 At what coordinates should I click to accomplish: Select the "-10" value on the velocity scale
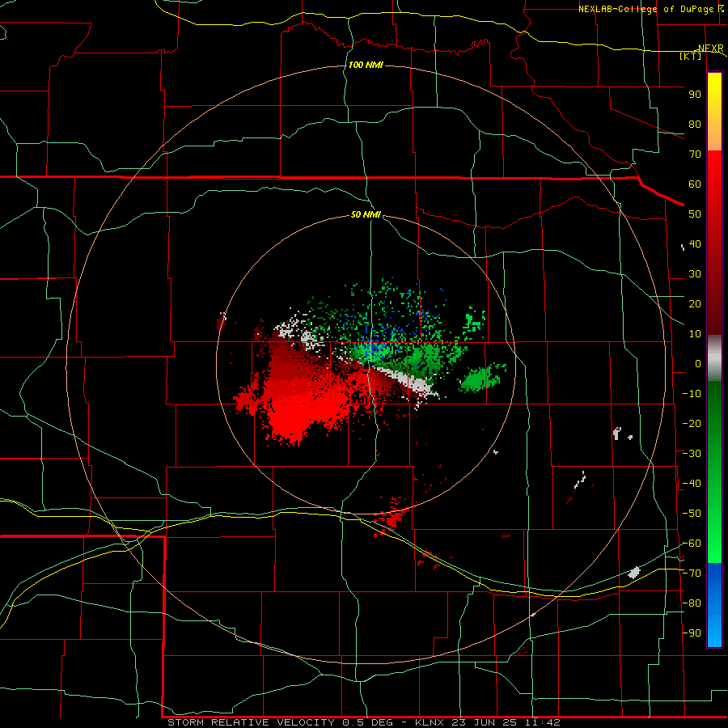tap(692, 394)
